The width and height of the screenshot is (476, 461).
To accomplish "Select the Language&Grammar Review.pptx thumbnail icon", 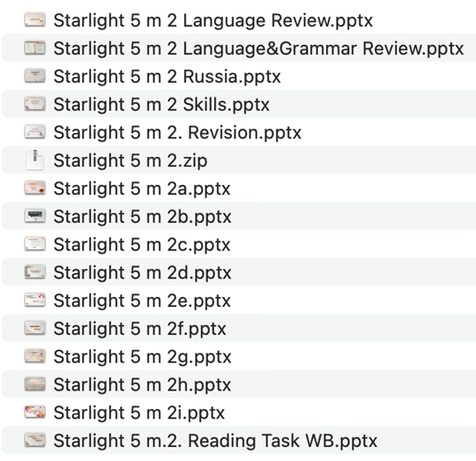I will pyautogui.click(x=35, y=48).
